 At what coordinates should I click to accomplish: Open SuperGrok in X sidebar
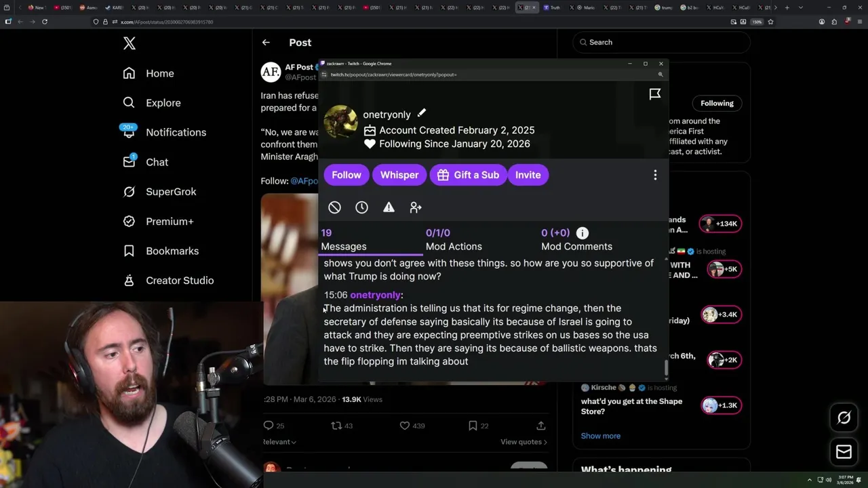tap(159, 192)
